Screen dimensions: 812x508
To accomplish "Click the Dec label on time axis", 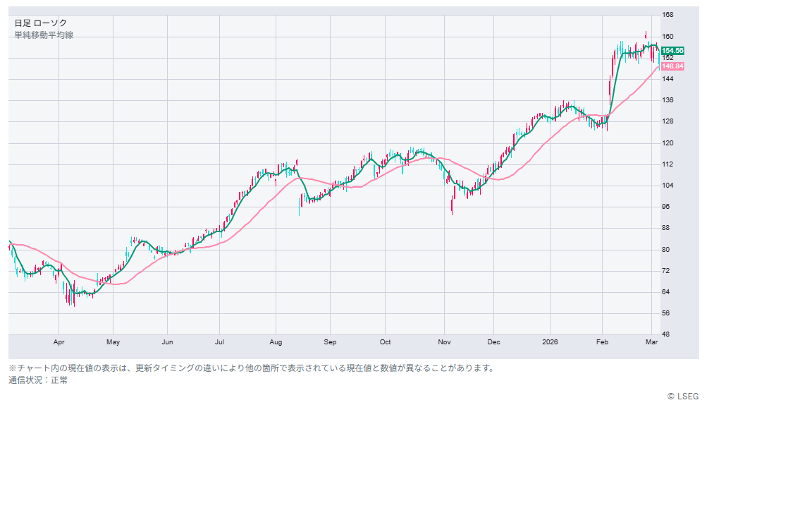I will pyautogui.click(x=493, y=342).
